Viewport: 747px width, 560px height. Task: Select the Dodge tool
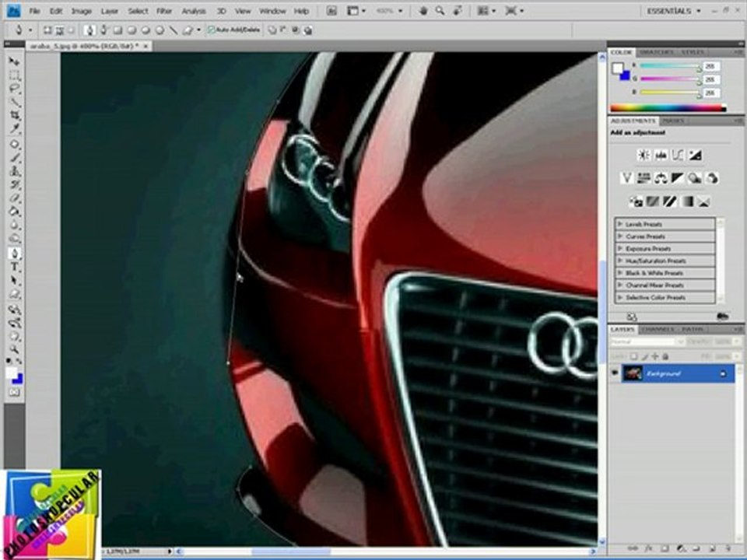pyautogui.click(x=15, y=238)
